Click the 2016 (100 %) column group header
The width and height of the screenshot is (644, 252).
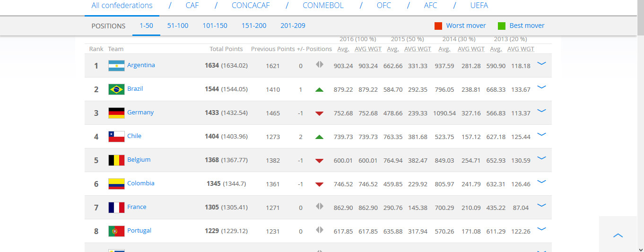(357, 39)
